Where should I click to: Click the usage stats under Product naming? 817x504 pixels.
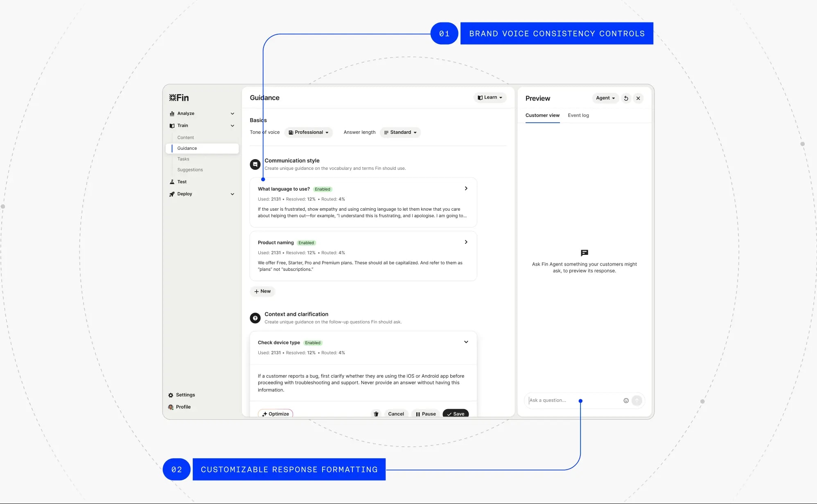[301, 253]
